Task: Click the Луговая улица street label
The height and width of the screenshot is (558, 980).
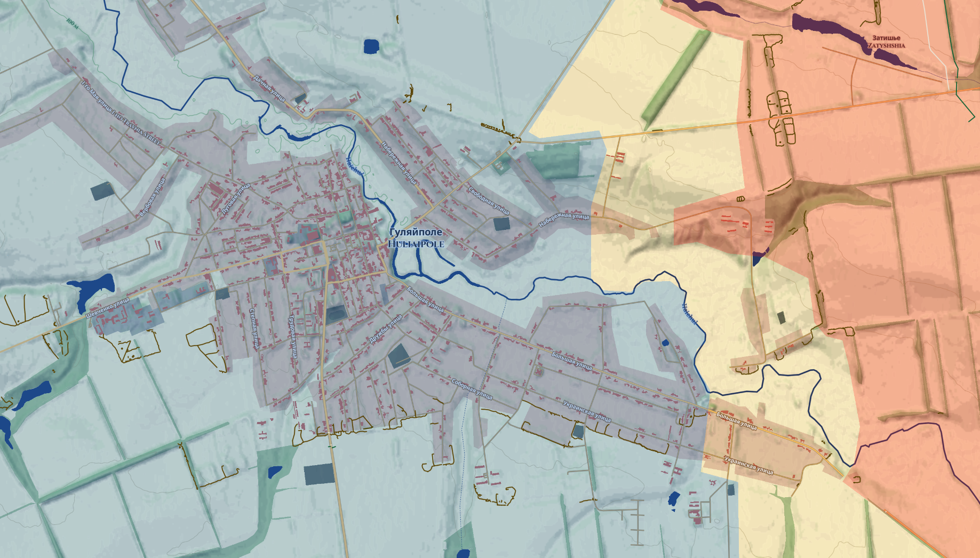Action: point(236,199)
